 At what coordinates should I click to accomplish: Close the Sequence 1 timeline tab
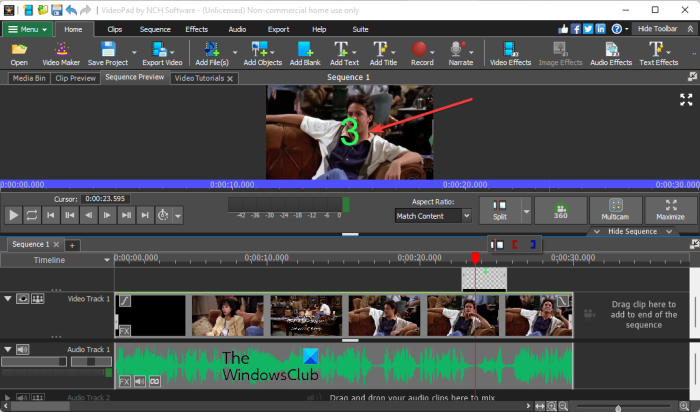(56, 244)
